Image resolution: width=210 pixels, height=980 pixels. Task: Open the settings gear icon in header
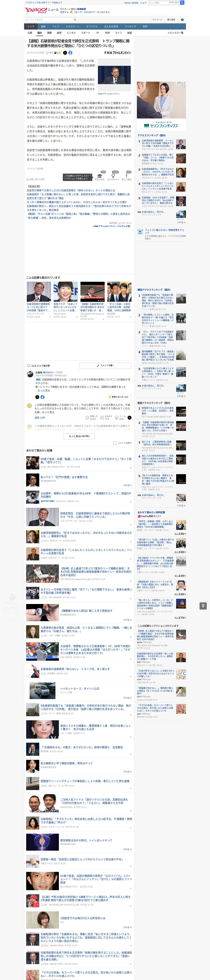(182, 19)
